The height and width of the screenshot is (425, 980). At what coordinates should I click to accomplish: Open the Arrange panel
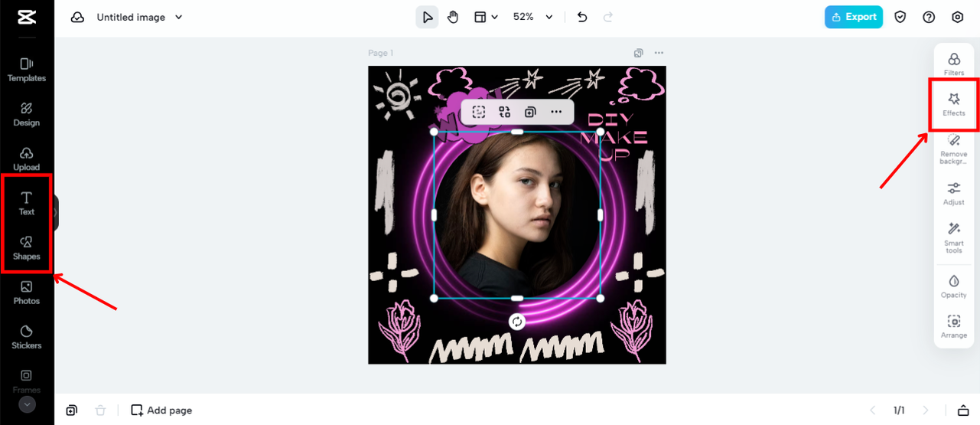tap(954, 327)
